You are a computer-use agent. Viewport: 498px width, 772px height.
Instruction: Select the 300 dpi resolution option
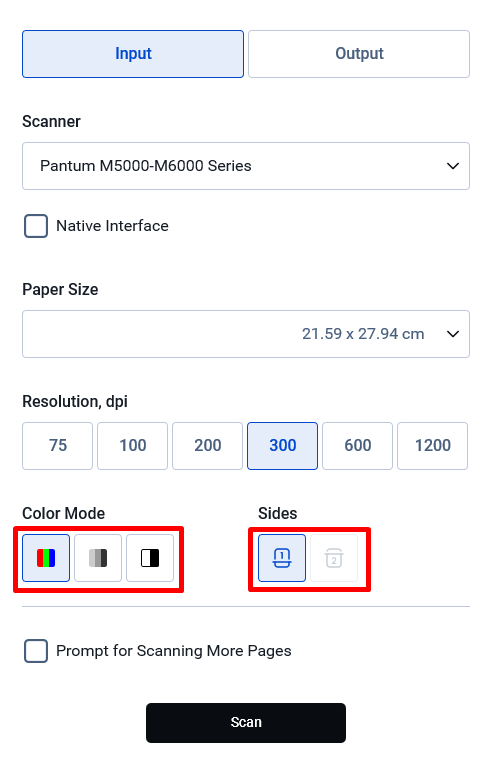click(282, 446)
